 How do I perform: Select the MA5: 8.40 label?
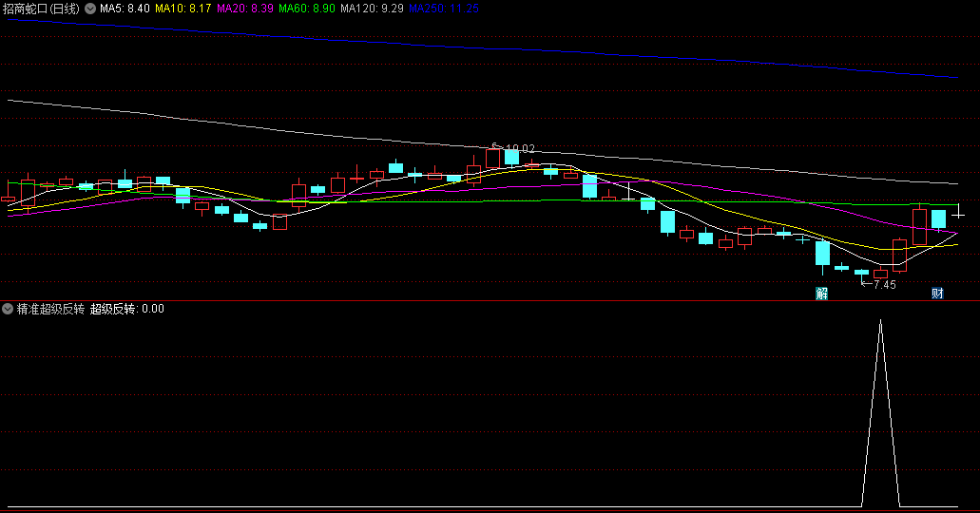(125, 9)
